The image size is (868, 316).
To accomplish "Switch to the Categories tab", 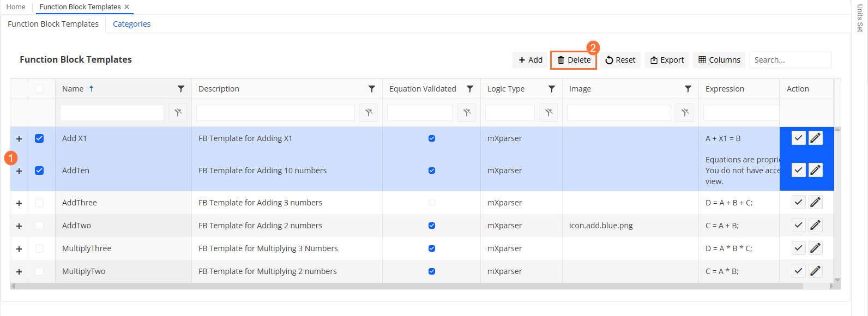I will (131, 24).
